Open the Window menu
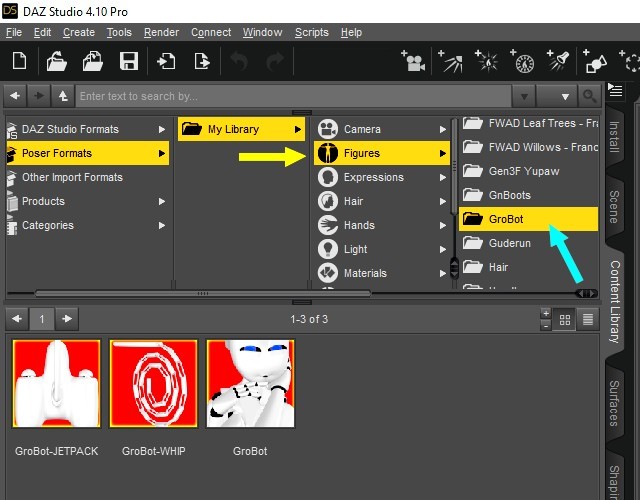Viewport: 640px width, 500px height. [262, 32]
